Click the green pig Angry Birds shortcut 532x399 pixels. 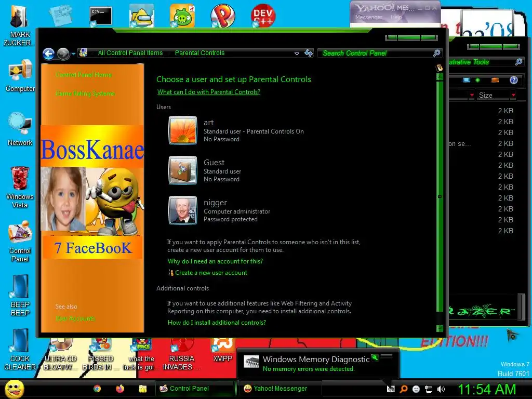182,16
